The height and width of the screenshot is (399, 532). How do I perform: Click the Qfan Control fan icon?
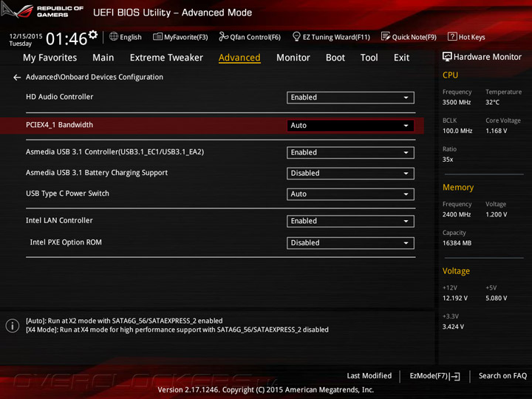[223, 36]
